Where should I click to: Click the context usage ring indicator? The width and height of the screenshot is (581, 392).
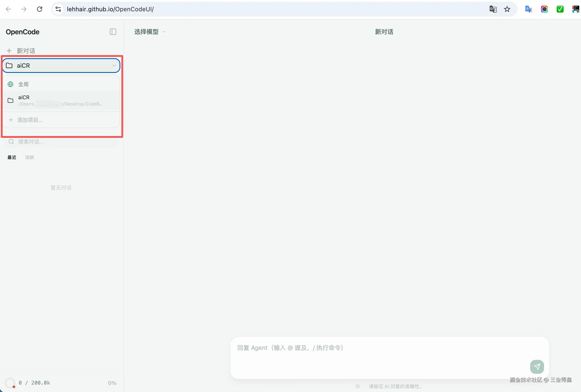pos(10,382)
